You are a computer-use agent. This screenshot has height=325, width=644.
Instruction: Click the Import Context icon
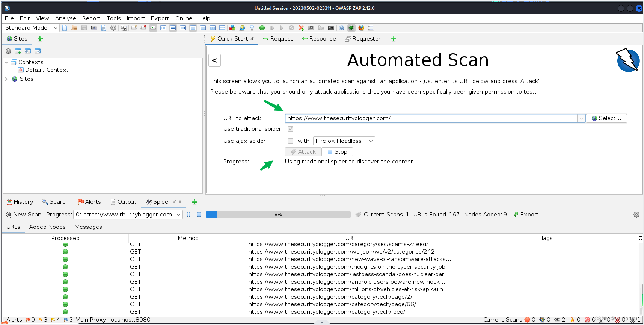click(x=28, y=51)
